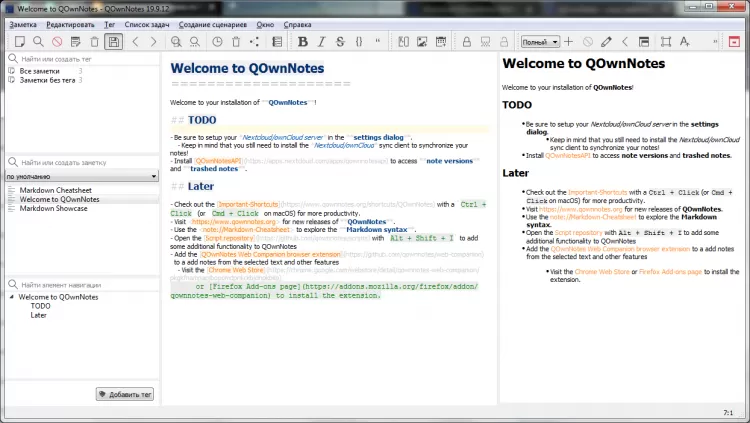This screenshot has height=423, width=750.
Task: Click the Добавить тег button
Action: pyautogui.click(x=124, y=395)
